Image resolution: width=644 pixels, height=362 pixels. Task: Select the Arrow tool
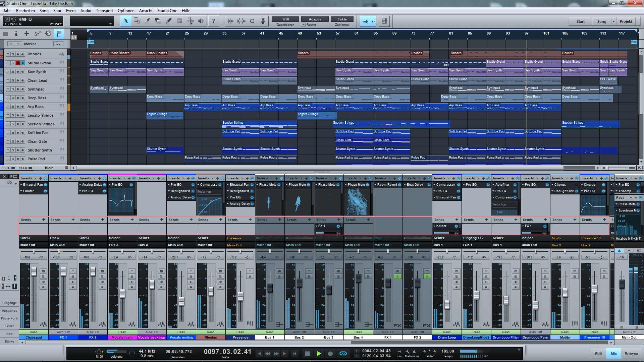click(126, 21)
